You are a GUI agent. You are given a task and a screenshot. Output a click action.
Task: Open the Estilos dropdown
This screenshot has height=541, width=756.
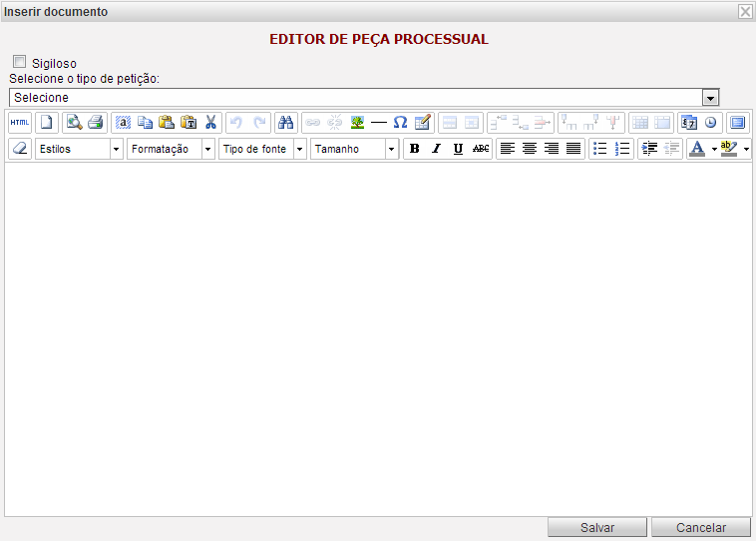click(78, 149)
